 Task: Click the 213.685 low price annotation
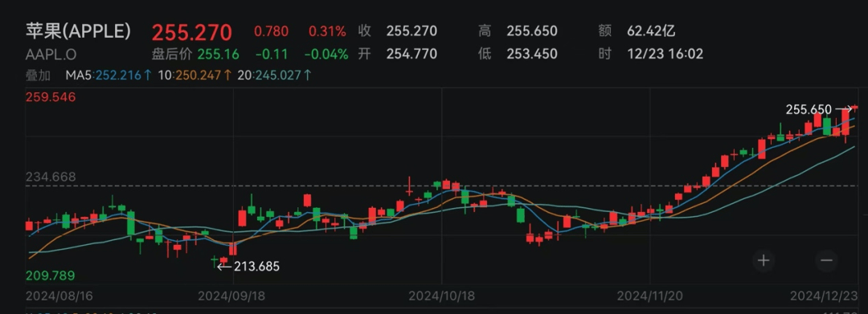click(248, 267)
